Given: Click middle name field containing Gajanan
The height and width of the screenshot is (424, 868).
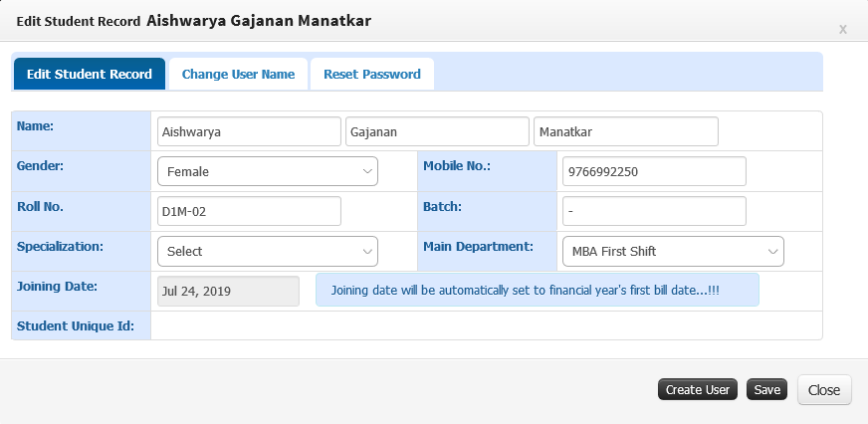Looking at the screenshot, I should [x=437, y=131].
